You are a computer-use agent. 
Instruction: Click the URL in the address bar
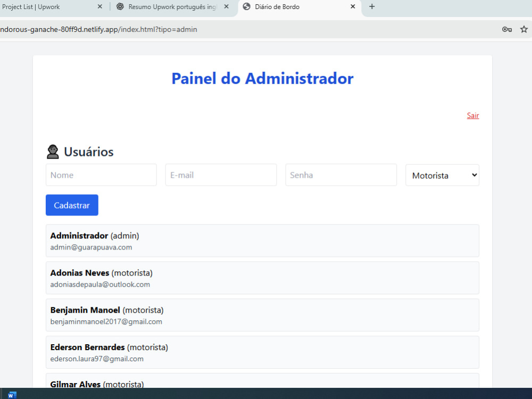(98, 29)
